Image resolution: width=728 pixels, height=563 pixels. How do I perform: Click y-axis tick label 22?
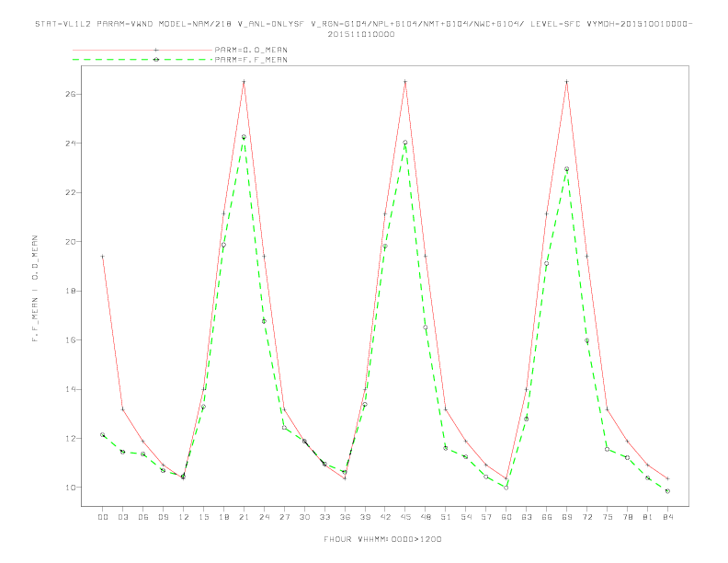tap(71, 192)
